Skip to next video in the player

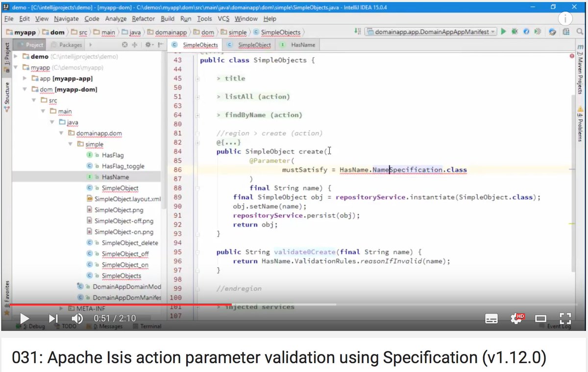[x=53, y=319]
